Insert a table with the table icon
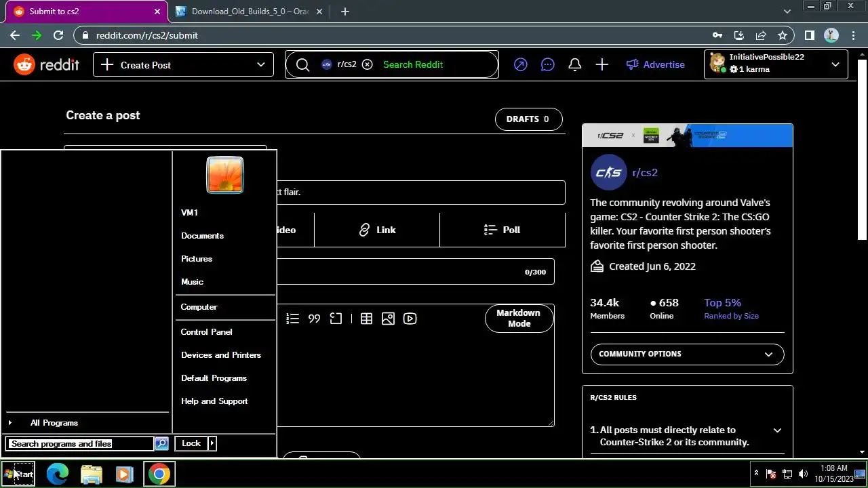The image size is (868, 488). (366, 319)
